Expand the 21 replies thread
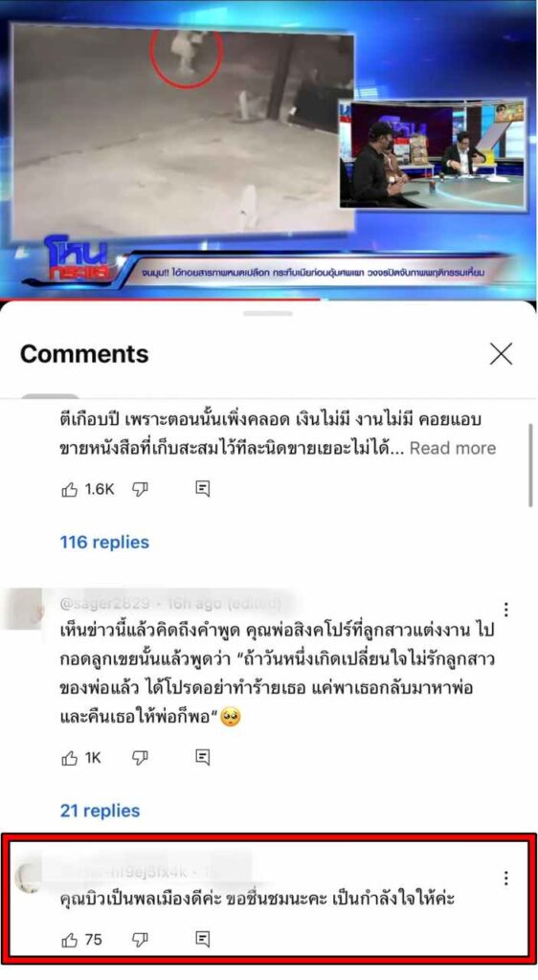 pos(100,811)
